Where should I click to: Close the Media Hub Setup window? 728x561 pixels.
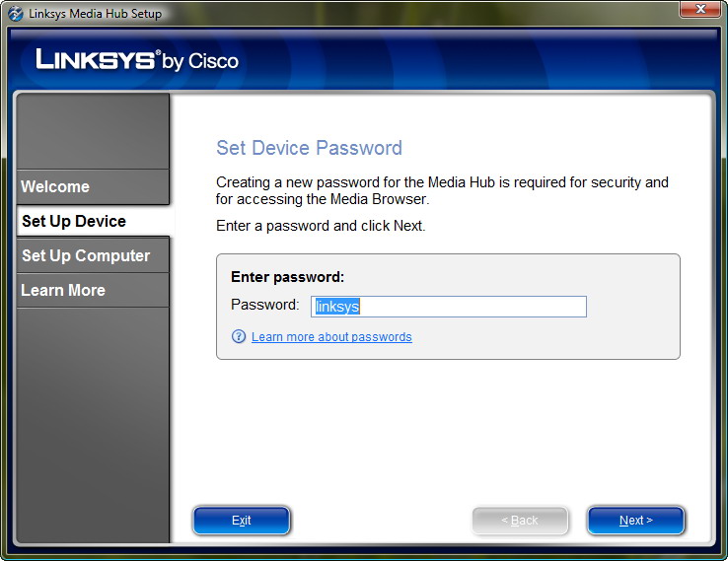(699, 10)
